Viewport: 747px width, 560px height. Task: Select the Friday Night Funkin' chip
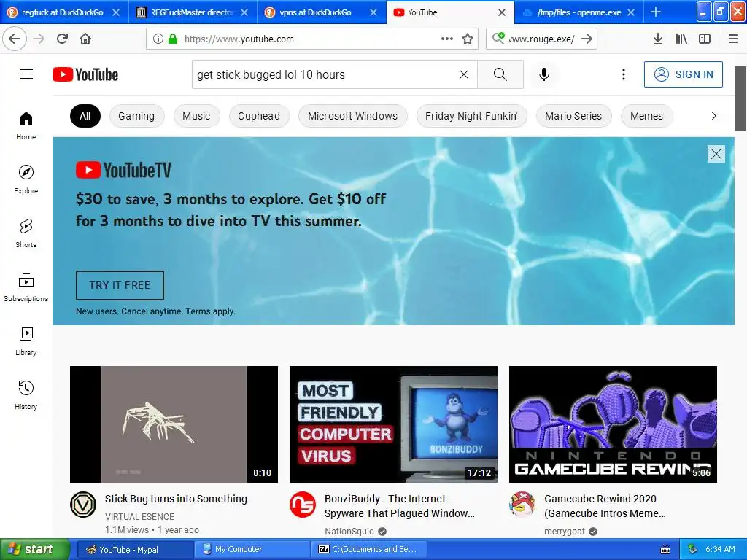click(x=471, y=116)
